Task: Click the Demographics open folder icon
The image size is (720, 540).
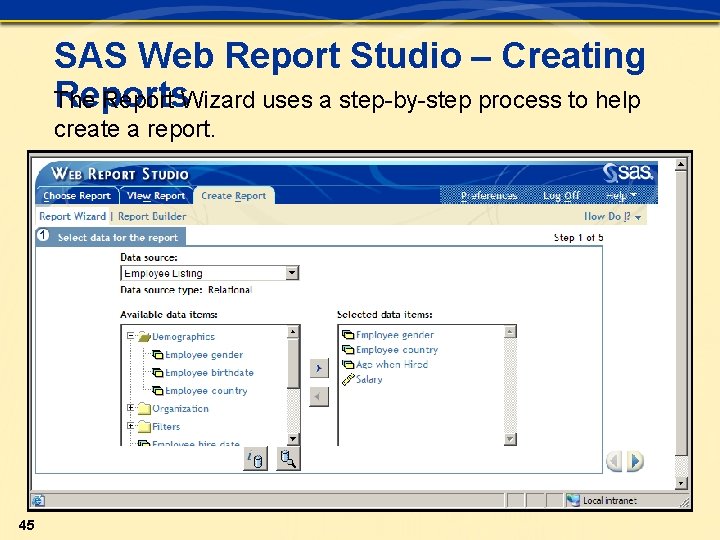Action: point(144,337)
